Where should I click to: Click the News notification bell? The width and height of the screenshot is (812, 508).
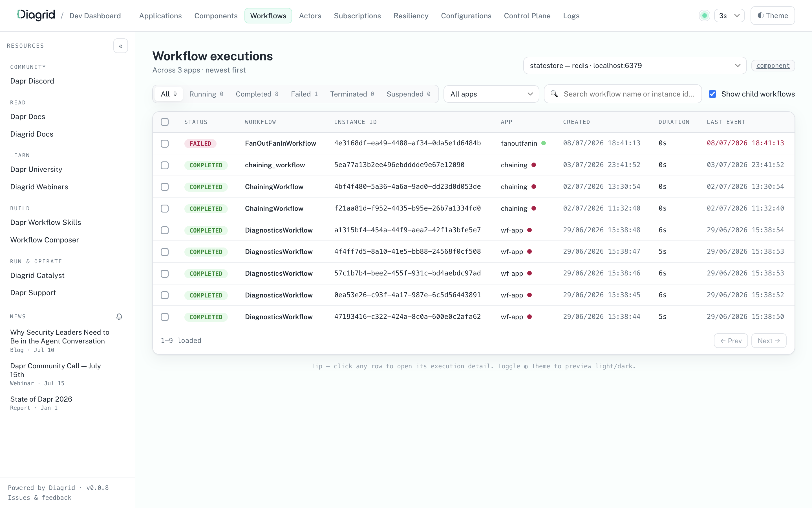(119, 317)
